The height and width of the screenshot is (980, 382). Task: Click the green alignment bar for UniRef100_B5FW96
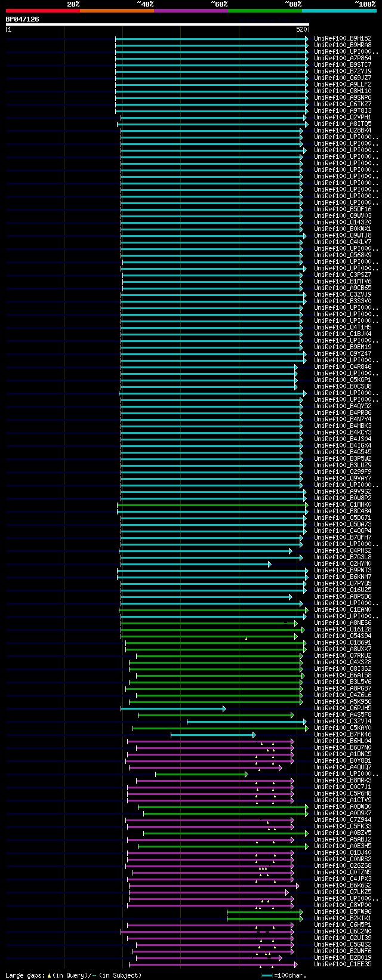point(265,912)
